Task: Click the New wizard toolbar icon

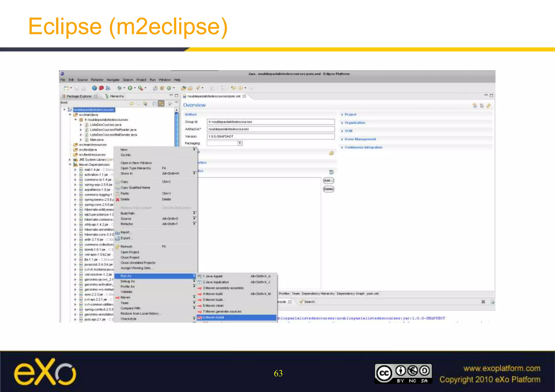Action: 66,88
